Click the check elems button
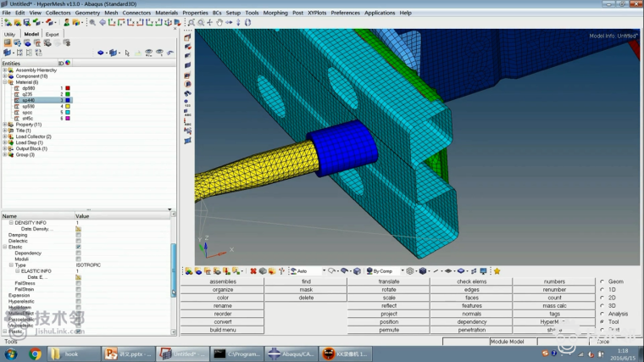 coord(471,281)
